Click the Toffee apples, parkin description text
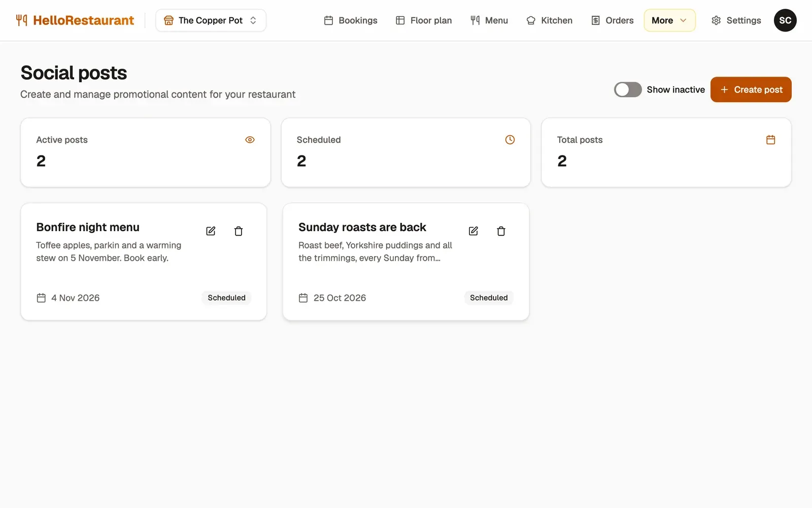 point(109,251)
